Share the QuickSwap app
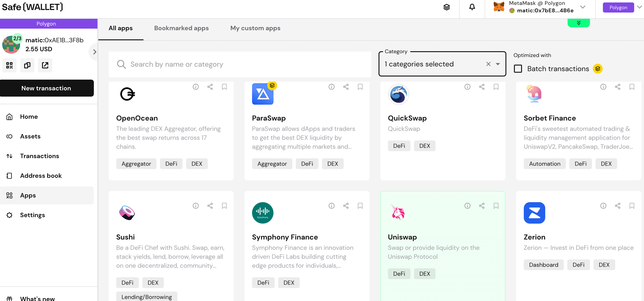 482,87
